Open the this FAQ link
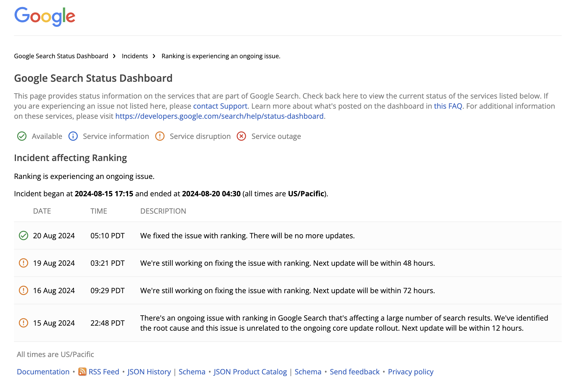 pos(448,106)
